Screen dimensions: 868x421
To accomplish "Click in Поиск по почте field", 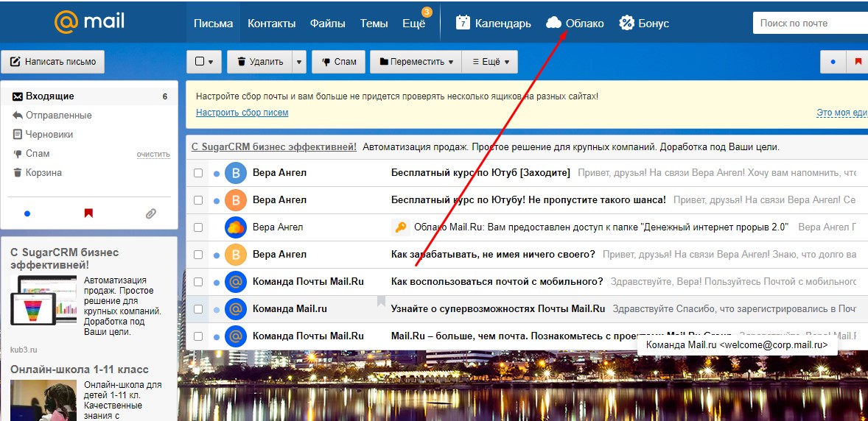I will (811, 24).
